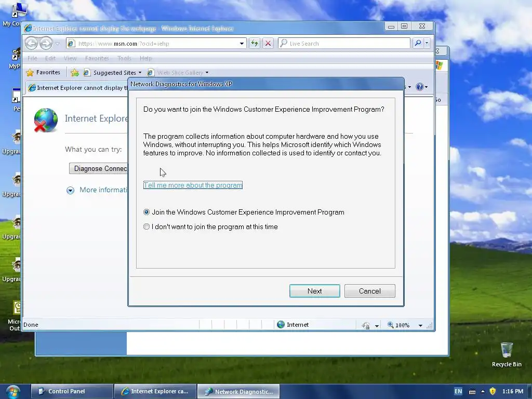Expand the recent pages dropdown beside Forward
The image size is (532, 399).
pos(57,44)
